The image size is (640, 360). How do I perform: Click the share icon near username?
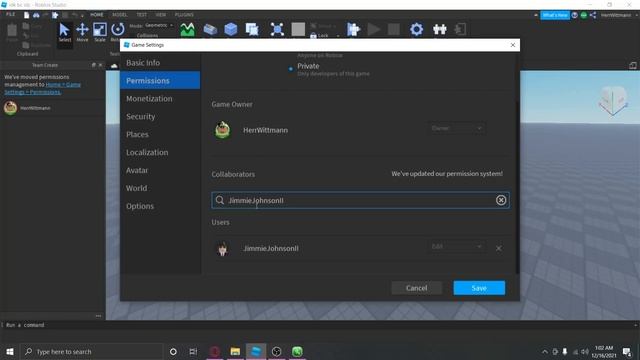coord(593,15)
